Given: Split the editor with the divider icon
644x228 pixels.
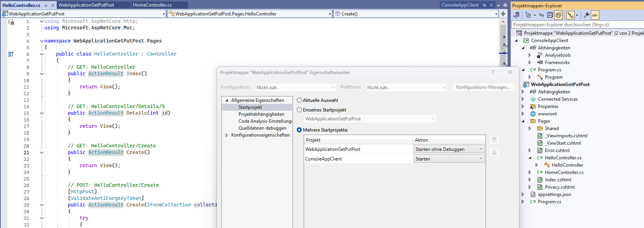Looking at the screenshot, I should [503, 14].
